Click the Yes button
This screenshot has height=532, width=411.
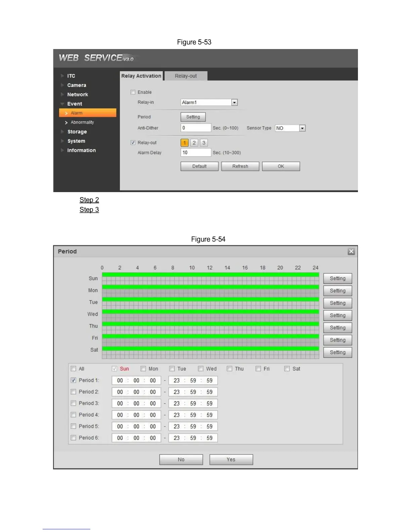click(231, 459)
